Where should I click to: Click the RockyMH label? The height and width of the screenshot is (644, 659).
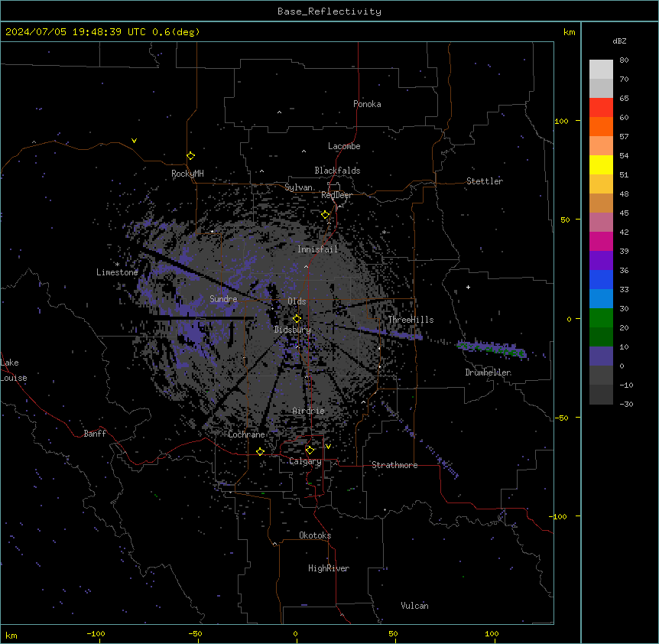point(187,174)
